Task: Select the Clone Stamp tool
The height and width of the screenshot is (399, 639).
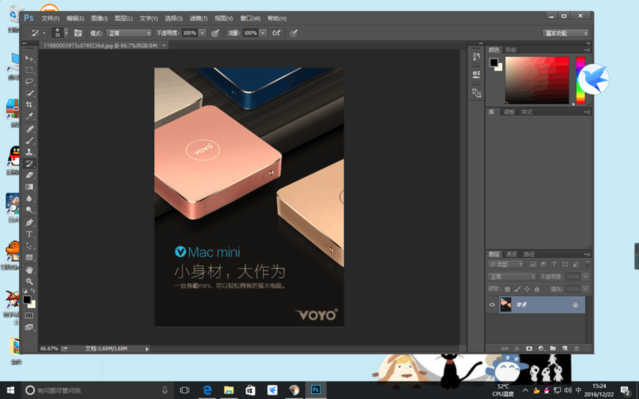Action: 29,152
